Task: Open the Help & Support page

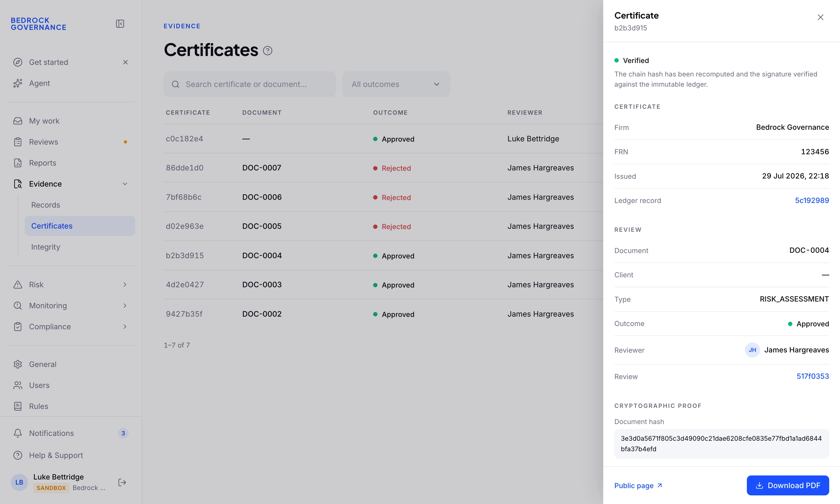Action: [71, 456]
